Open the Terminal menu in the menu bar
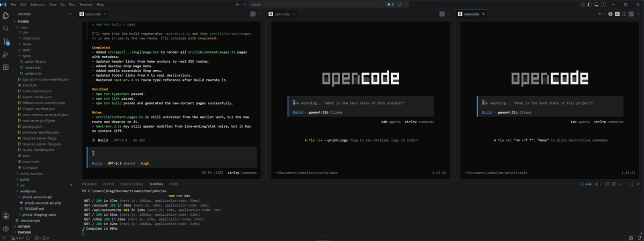Viewport: 644px width, 241px height. coord(86,4)
